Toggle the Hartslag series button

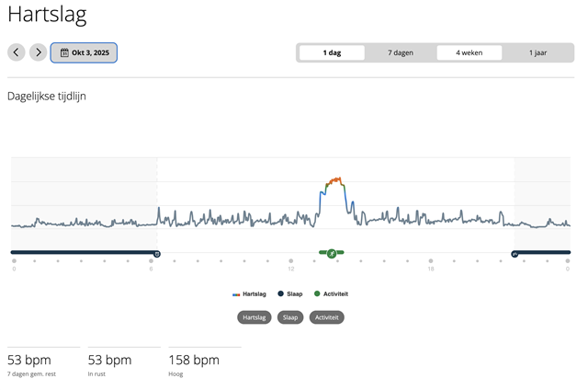254,317
